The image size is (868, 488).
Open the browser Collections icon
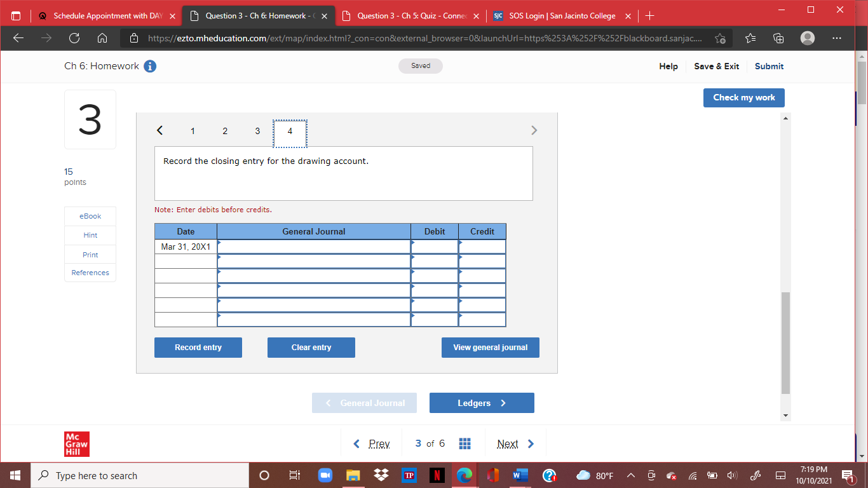[x=778, y=38]
